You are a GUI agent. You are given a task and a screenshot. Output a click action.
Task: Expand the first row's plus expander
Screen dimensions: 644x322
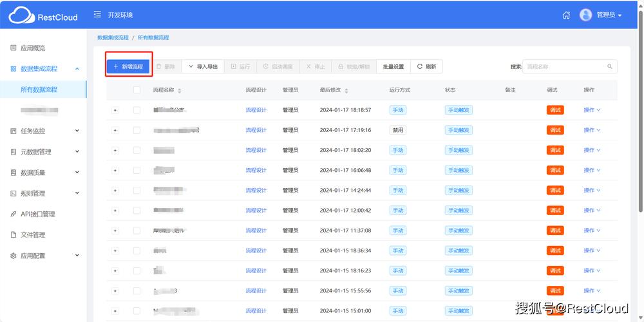[x=115, y=110]
